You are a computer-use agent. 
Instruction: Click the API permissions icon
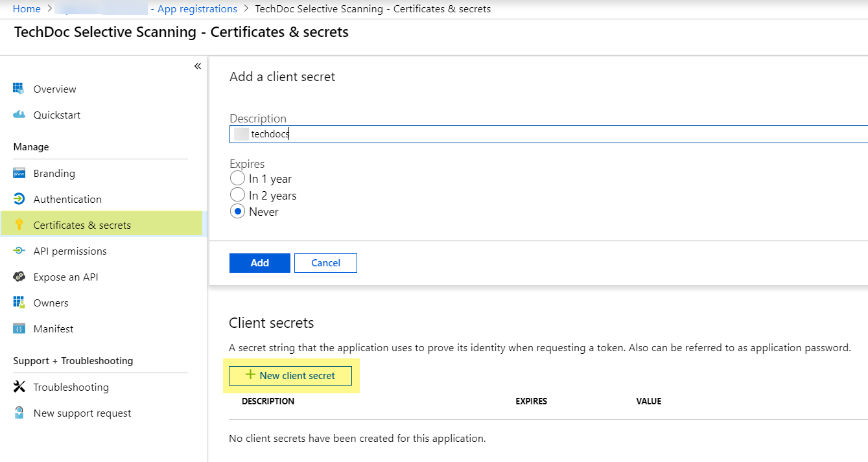click(19, 251)
